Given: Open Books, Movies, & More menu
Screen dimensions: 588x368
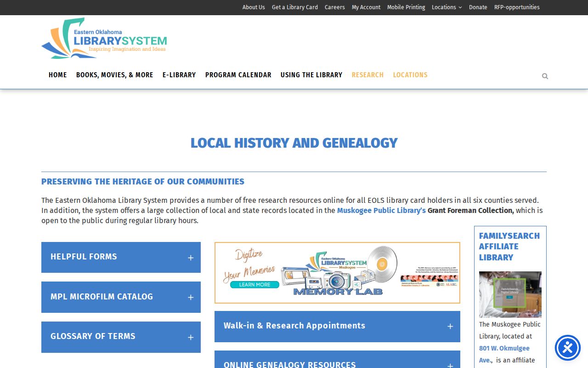Looking at the screenshot, I should pos(115,75).
